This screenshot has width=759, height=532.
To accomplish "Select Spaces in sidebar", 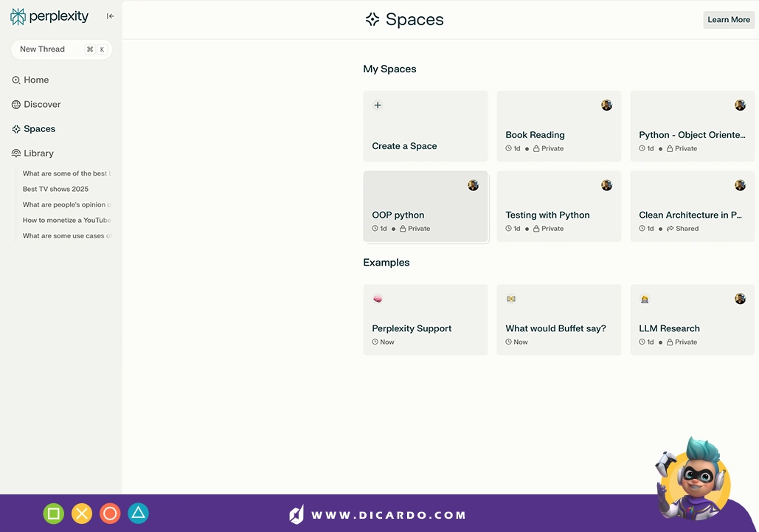I will [x=33, y=129].
